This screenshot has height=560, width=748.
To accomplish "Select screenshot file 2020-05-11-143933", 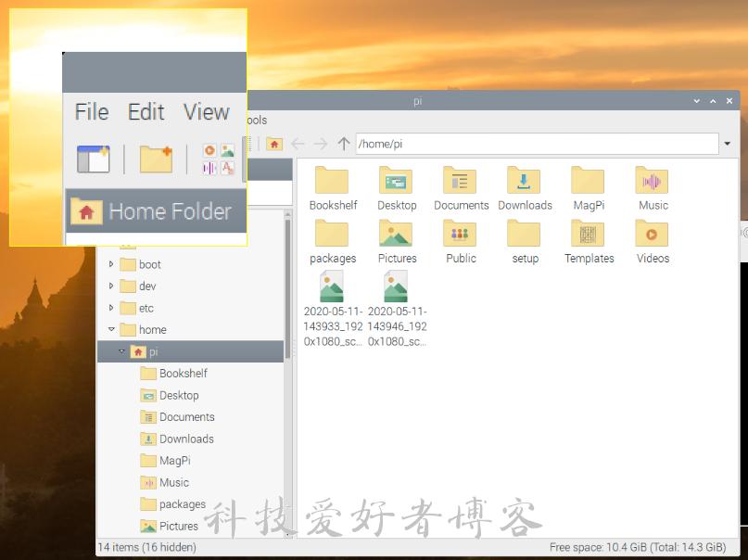I will [x=333, y=309].
